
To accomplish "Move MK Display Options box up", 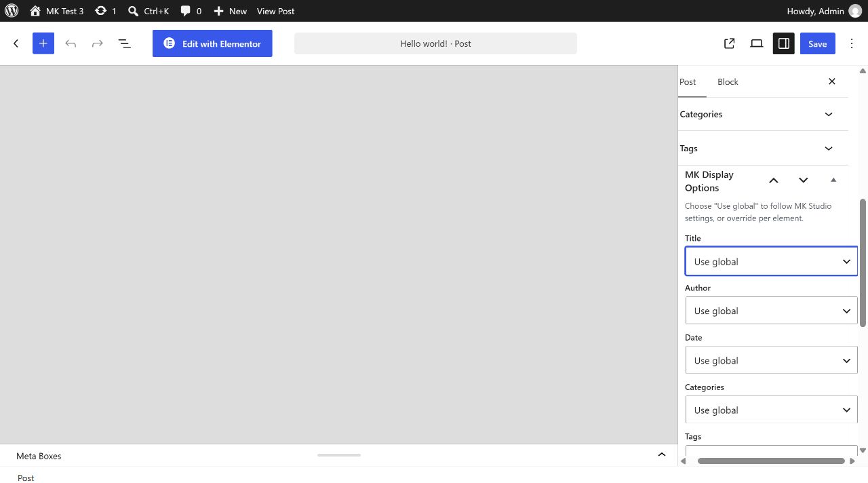I will point(774,180).
